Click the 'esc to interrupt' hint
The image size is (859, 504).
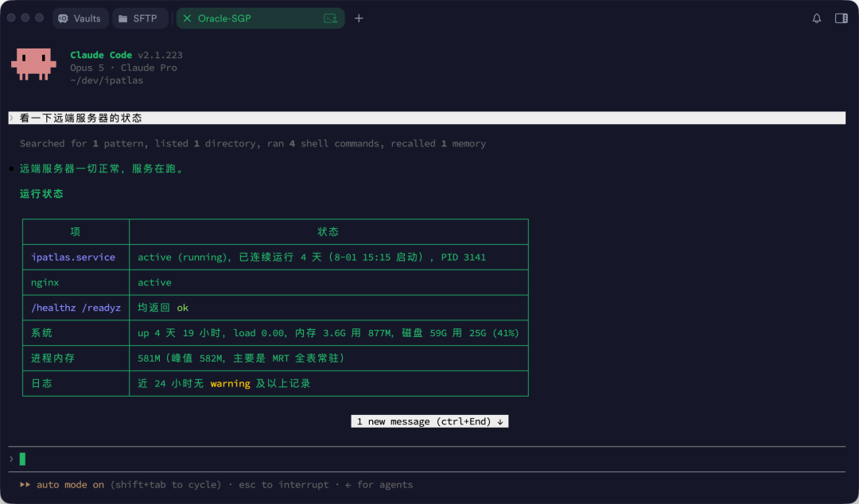(284, 485)
